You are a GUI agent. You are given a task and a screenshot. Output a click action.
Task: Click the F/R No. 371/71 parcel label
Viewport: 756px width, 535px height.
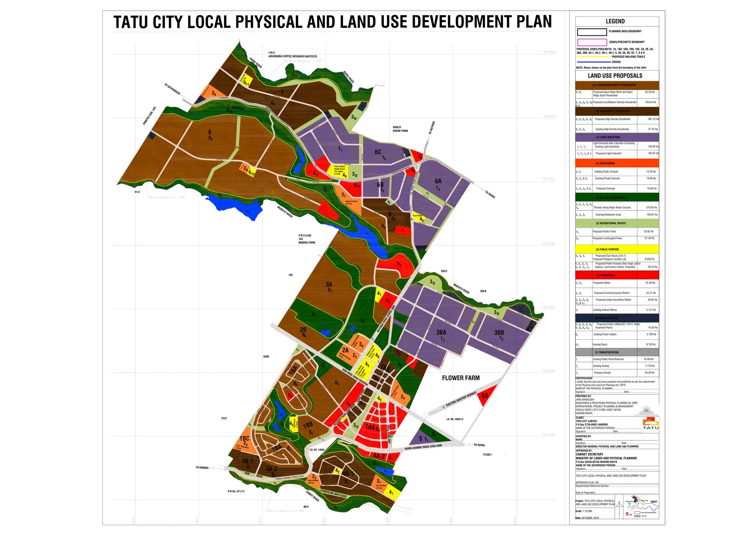pos(236,491)
